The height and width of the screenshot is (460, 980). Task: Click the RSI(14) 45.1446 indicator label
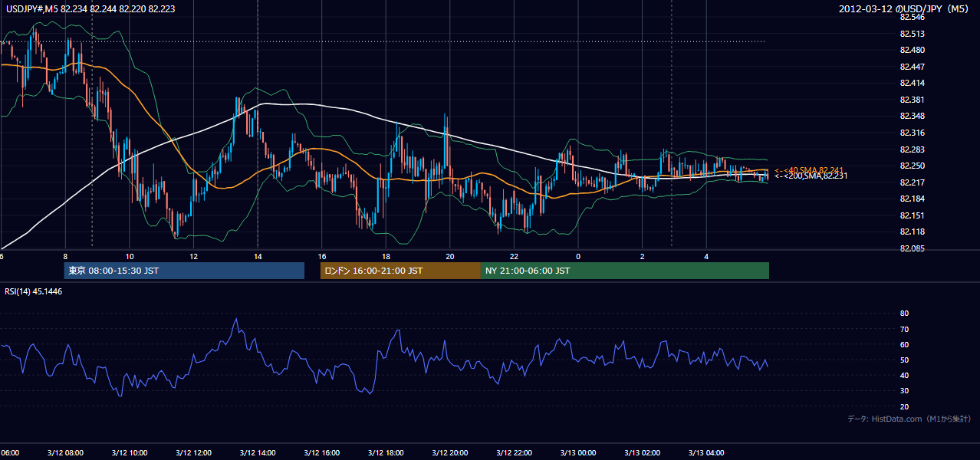(34, 291)
